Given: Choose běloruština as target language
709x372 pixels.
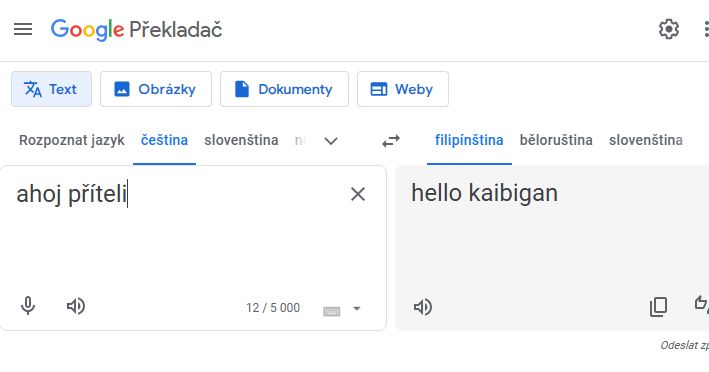Looking at the screenshot, I should click(x=556, y=140).
